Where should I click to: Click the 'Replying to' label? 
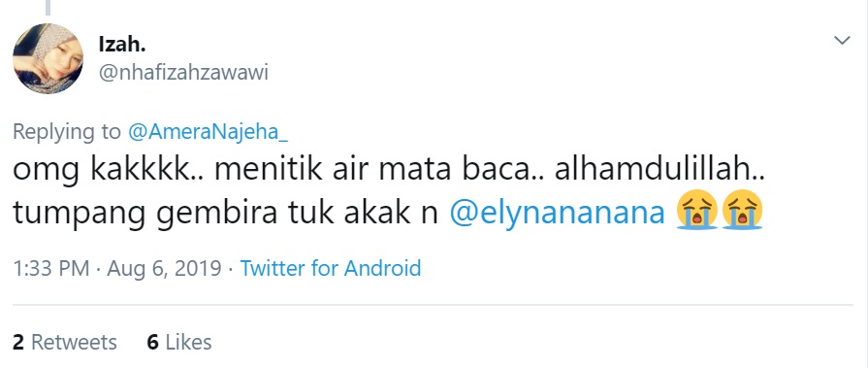(66, 132)
